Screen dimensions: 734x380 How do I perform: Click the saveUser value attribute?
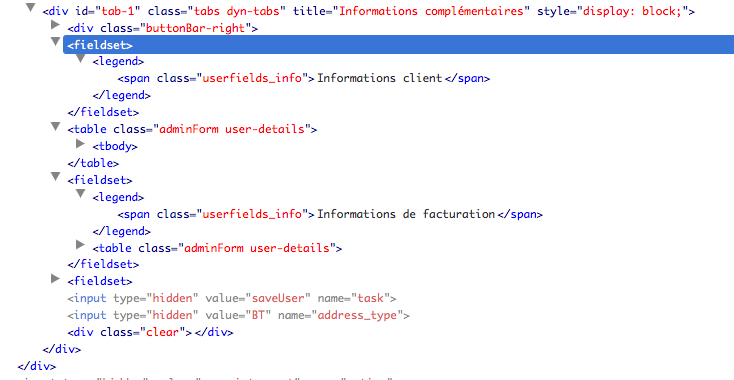(x=279, y=298)
